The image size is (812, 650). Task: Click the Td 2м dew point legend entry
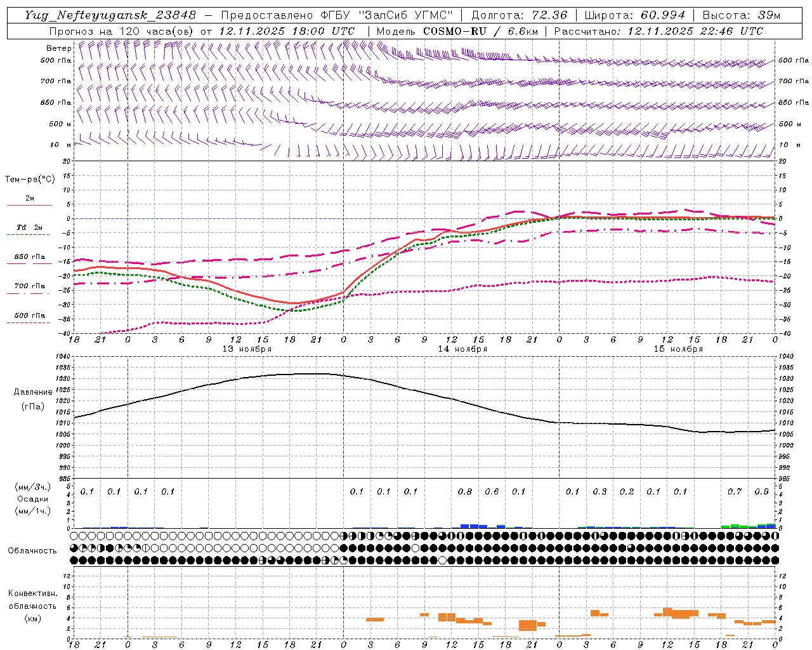coord(30,227)
